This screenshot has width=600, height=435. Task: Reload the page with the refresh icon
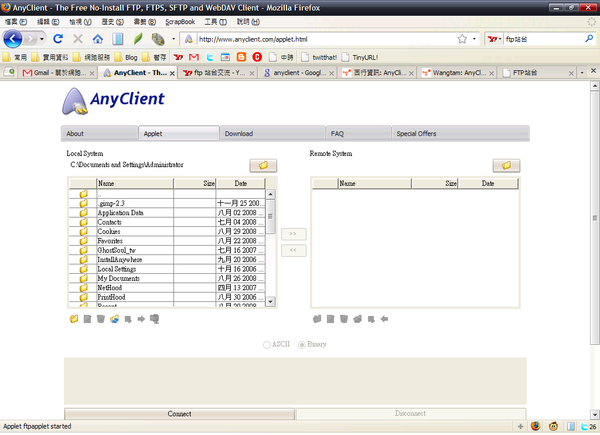tap(58, 39)
